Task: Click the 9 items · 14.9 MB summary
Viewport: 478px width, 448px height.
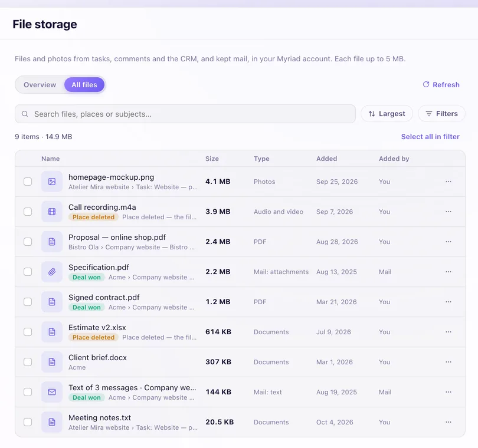Action: coord(44,137)
